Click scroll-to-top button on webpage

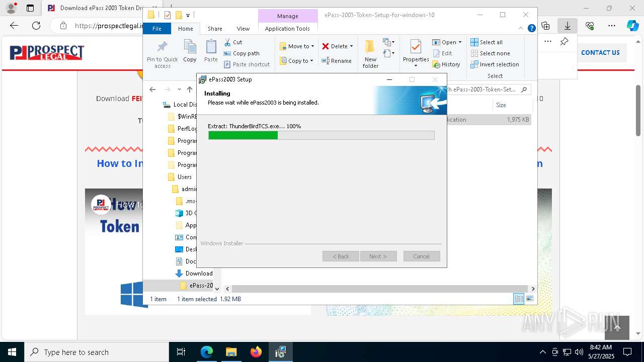pos(617,328)
